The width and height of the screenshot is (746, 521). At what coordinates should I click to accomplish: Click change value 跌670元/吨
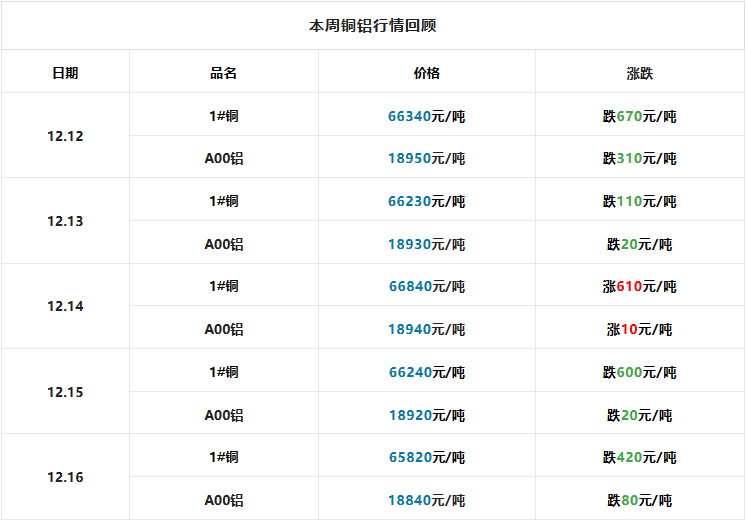[x=639, y=116]
